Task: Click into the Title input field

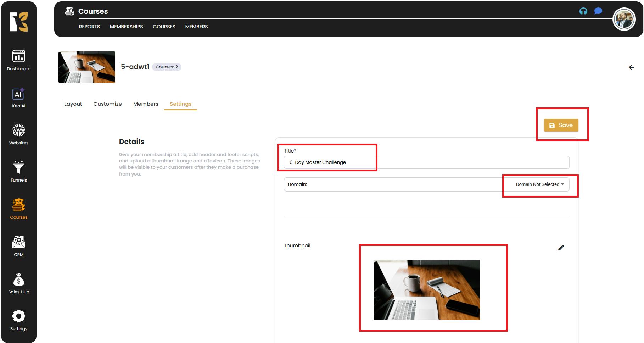Action: pos(426,162)
